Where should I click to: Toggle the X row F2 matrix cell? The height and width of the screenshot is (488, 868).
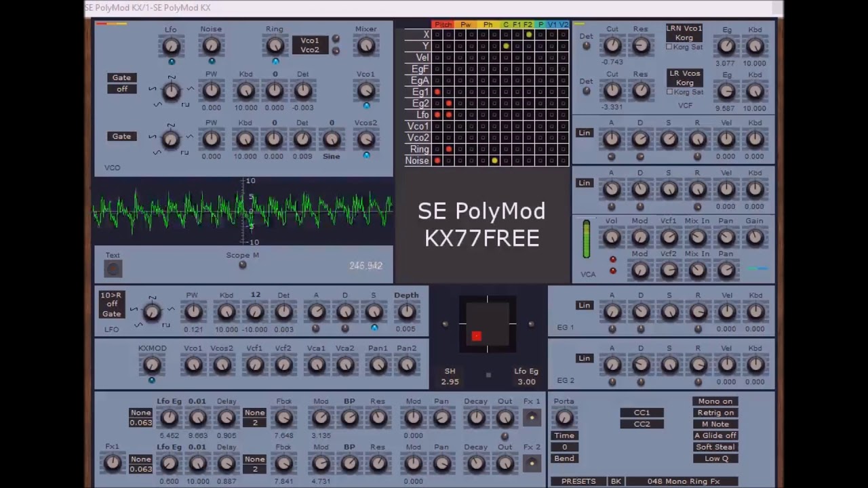(529, 35)
